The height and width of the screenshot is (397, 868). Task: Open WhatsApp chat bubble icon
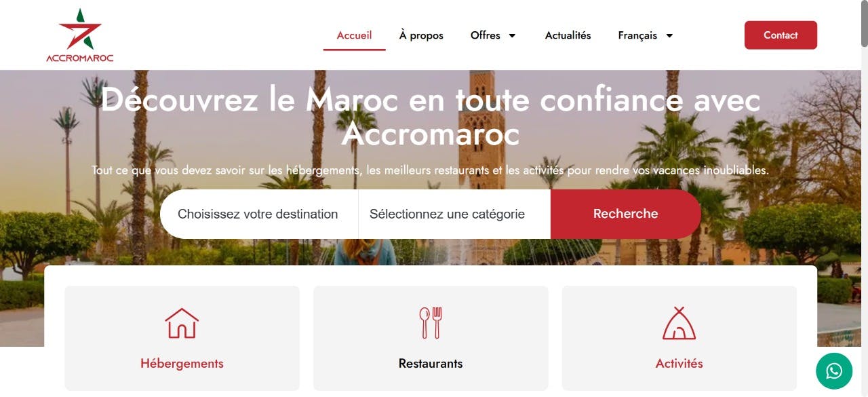(x=834, y=371)
